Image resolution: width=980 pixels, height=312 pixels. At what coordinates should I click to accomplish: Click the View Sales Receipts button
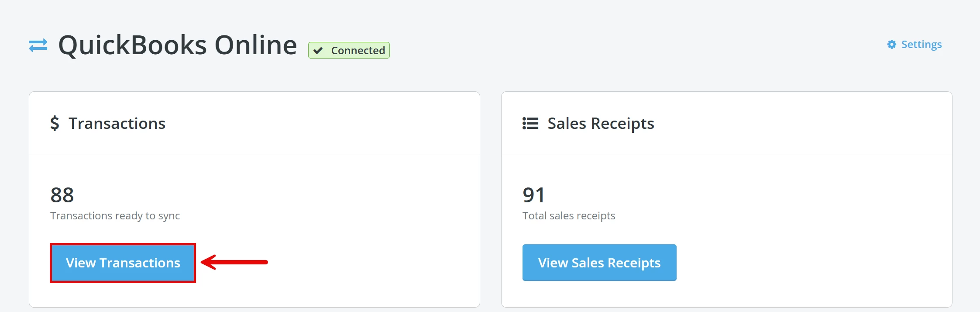pos(599,263)
